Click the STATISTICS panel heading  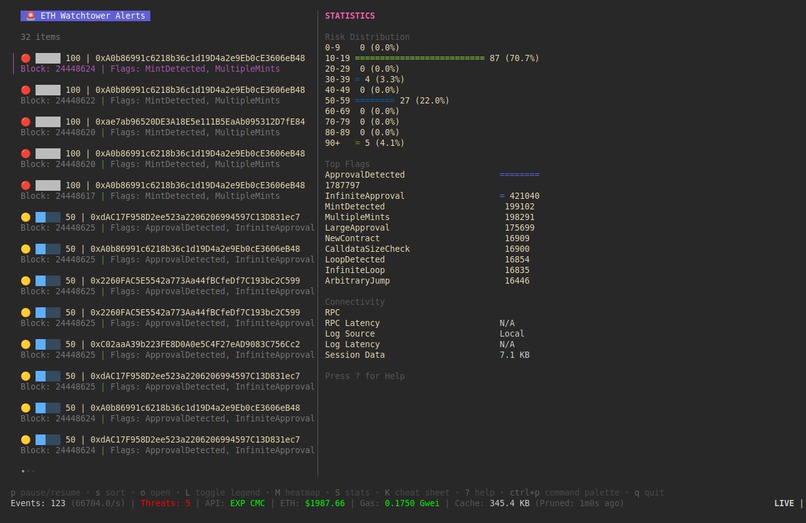click(x=350, y=16)
